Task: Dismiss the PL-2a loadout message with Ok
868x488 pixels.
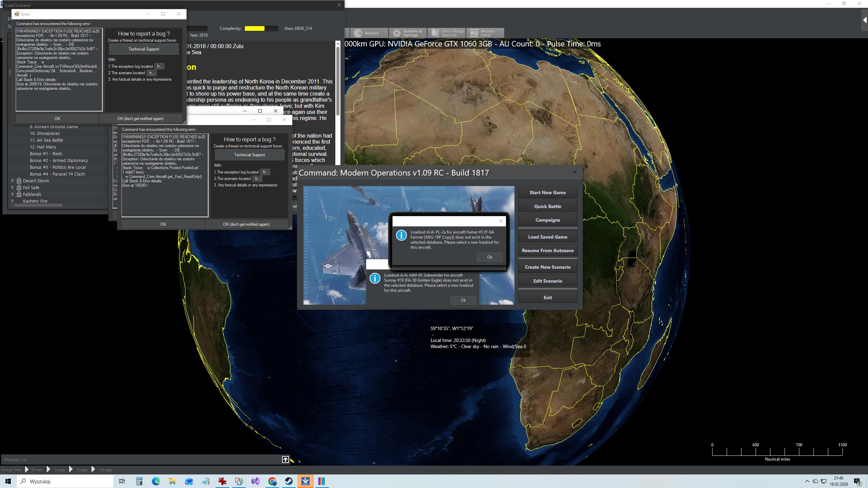Action: [x=489, y=257]
